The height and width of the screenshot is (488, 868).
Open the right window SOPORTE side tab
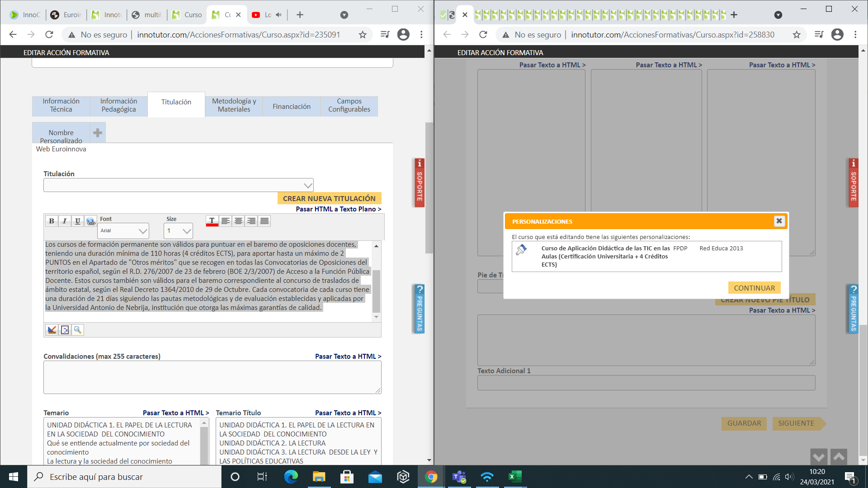coord(854,183)
